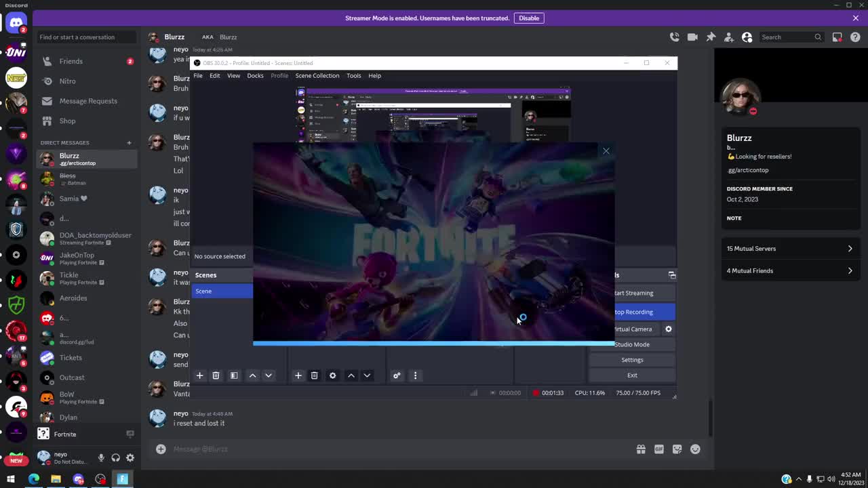Toggle microphone mute in Discord user panel
The height and width of the screenshot is (488, 868).
(101, 458)
